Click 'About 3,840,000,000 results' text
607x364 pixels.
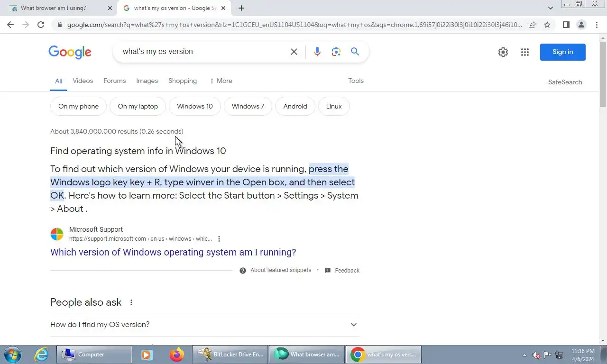tap(117, 132)
